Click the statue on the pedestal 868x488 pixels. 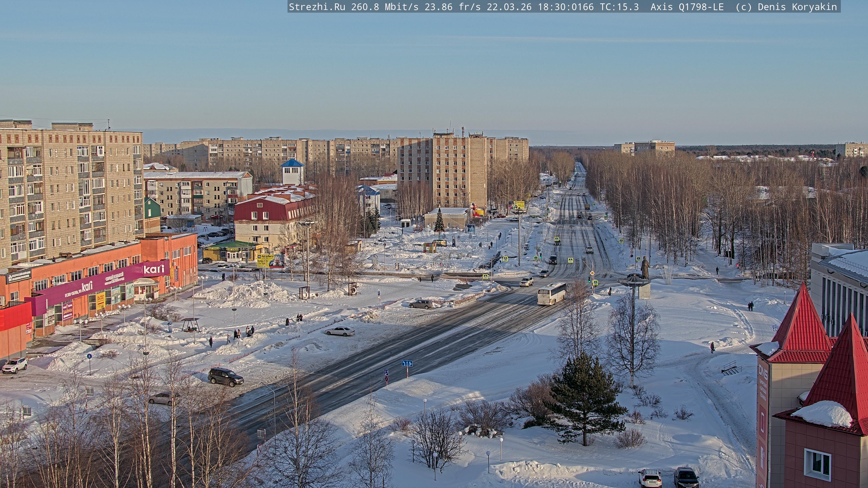pyautogui.click(x=645, y=268)
